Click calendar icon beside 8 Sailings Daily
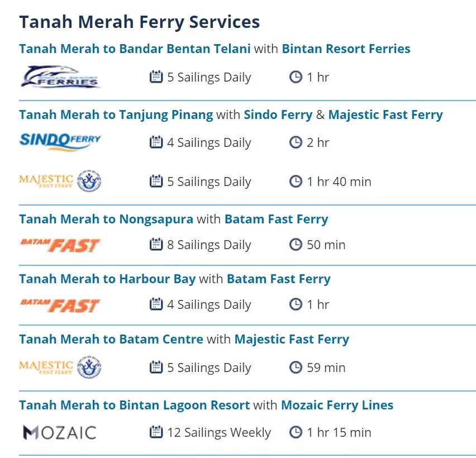 [x=156, y=244]
